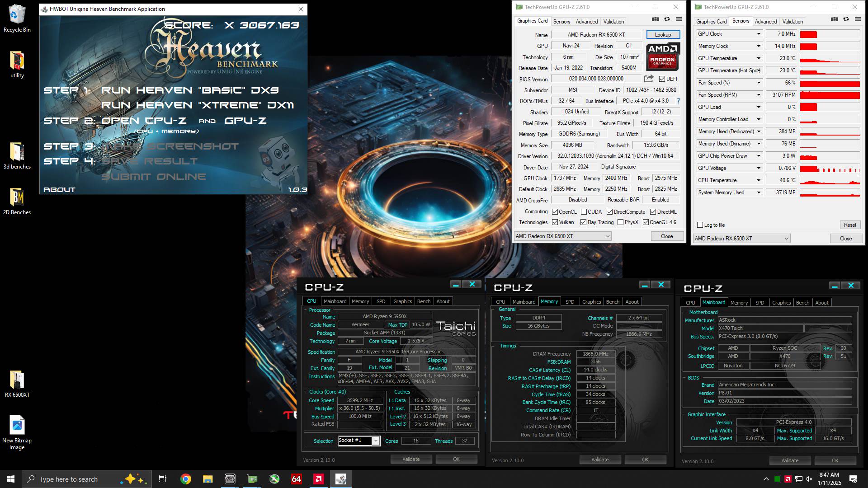
Task: Open AMD Software from the red taskbar icon
Action: (318, 479)
